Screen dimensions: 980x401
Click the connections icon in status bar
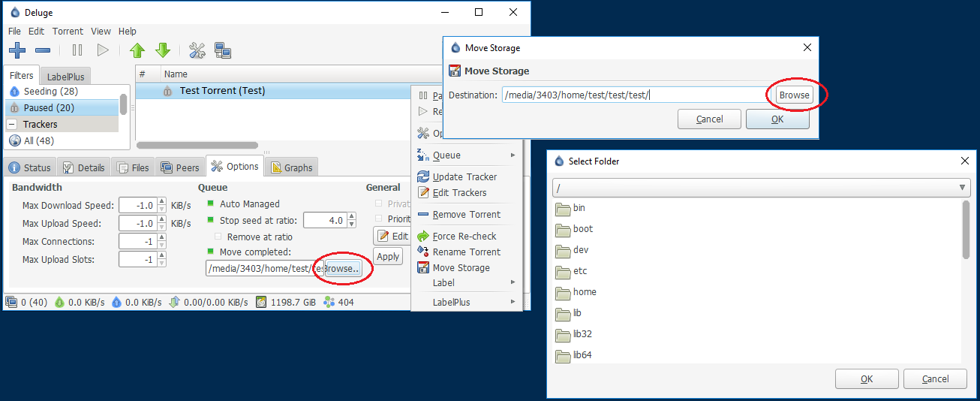(x=12, y=302)
